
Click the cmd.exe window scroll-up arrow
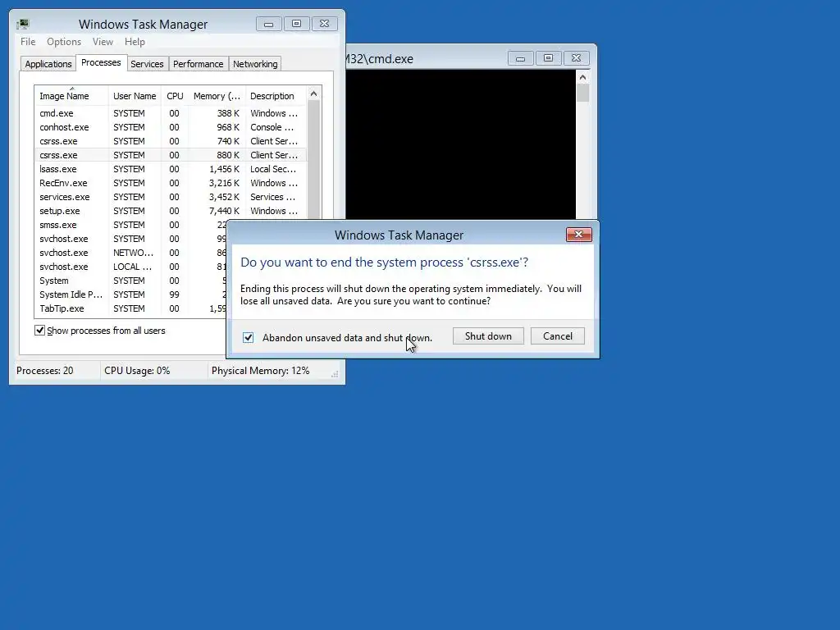click(583, 77)
